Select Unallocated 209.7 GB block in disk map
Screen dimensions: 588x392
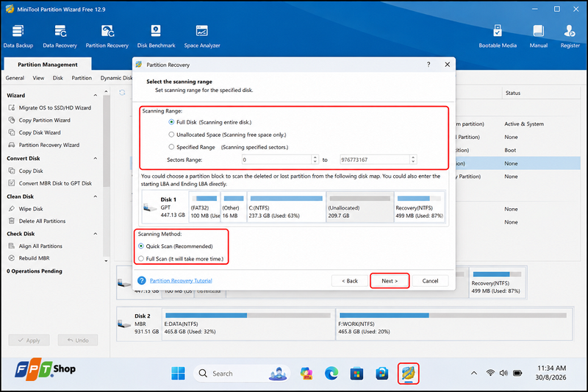[360, 207]
